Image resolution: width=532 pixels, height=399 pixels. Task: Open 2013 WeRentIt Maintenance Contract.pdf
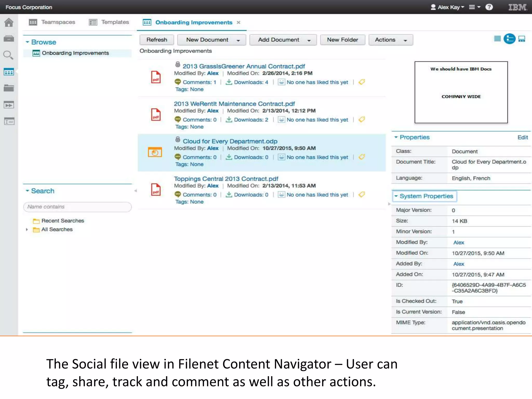234,104
